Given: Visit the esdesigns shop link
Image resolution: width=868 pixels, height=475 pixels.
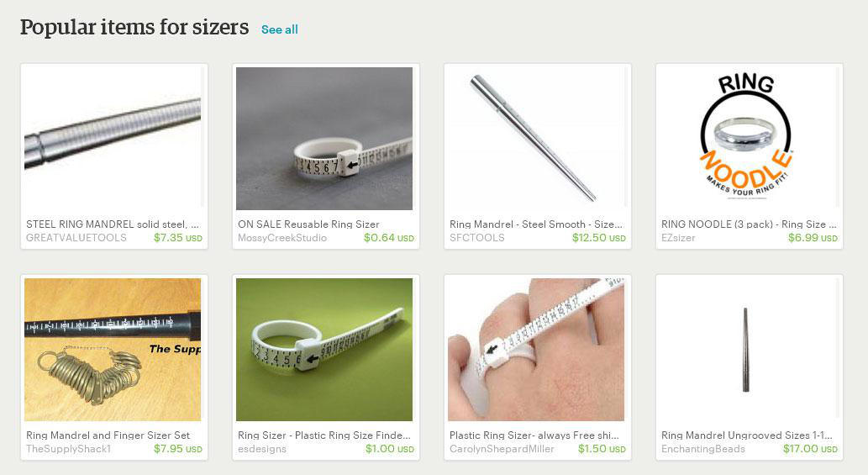Looking at the screenshot, I should (x=262, y=449).
